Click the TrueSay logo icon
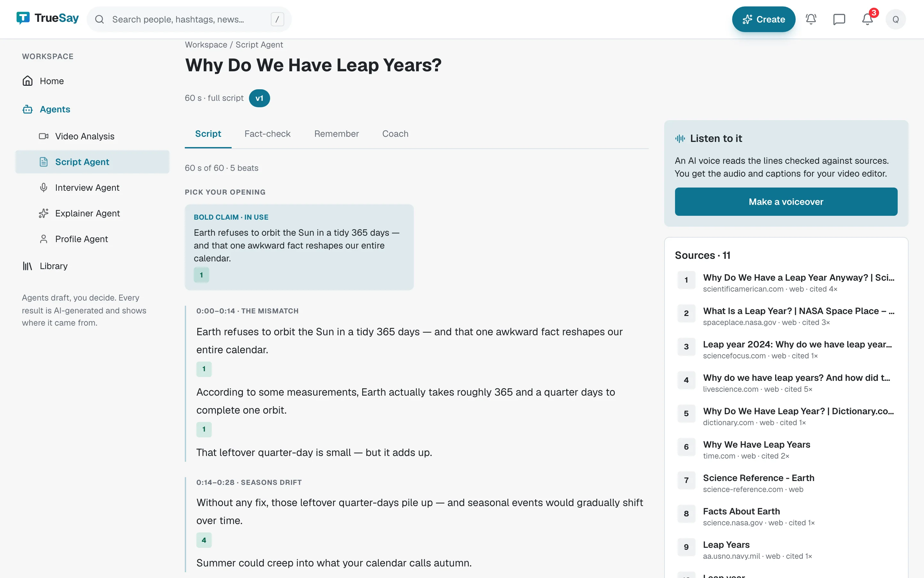Viewport: 924px width, 578px height. tap(23, 18)
